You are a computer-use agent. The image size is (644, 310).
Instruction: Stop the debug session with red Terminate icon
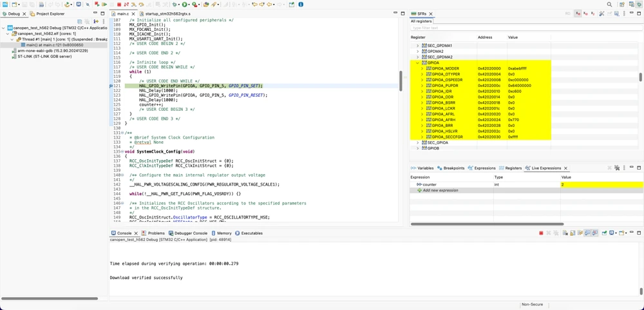click(x=119, y=5)
